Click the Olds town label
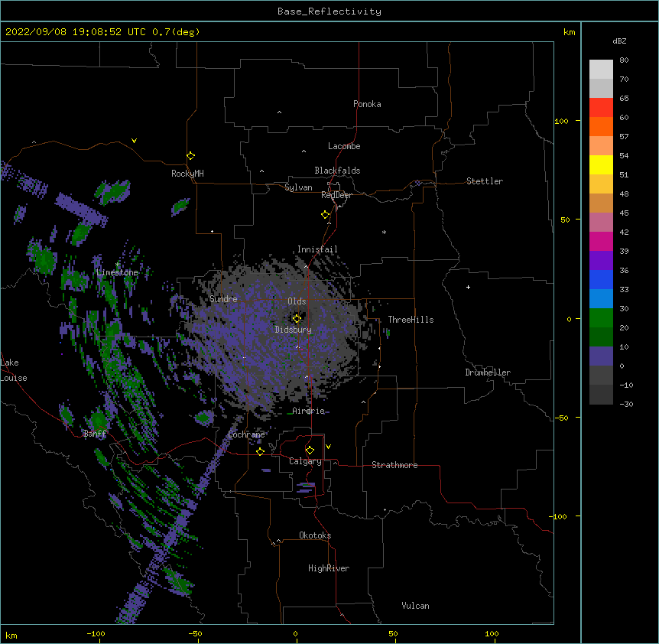Image resolution: width=659 pixels, height=644 pixels. [x=297, y=301]
